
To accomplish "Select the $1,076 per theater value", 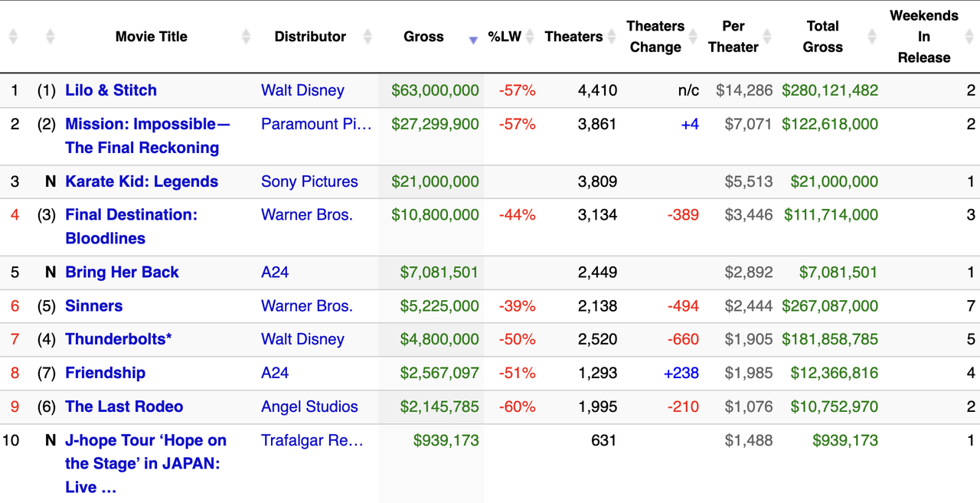I will click(748, 407).
